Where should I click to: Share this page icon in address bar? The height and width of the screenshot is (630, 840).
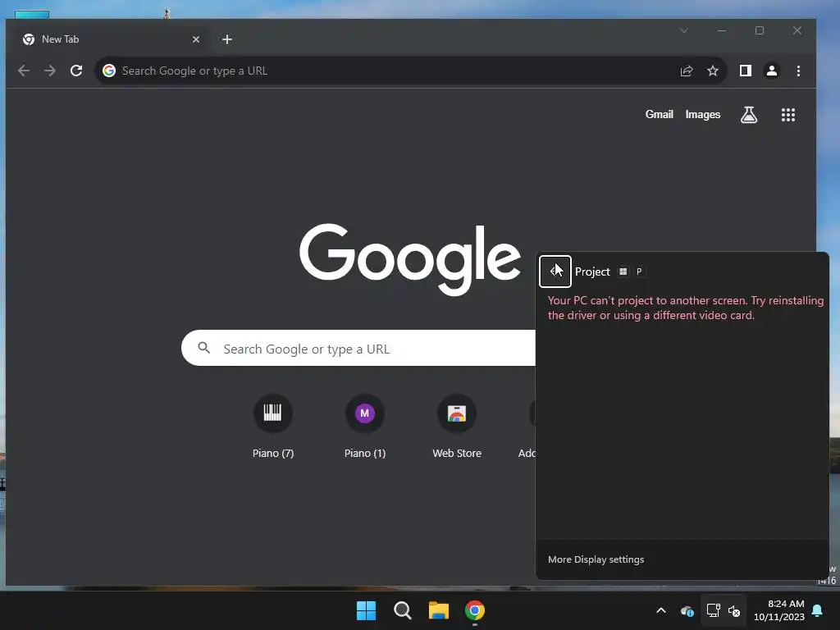687,71
